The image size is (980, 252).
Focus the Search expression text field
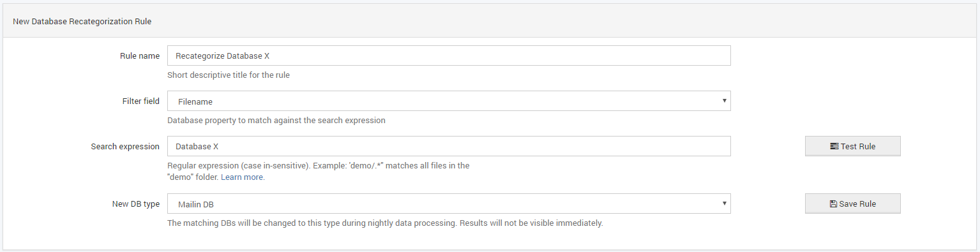coord(449,146)
